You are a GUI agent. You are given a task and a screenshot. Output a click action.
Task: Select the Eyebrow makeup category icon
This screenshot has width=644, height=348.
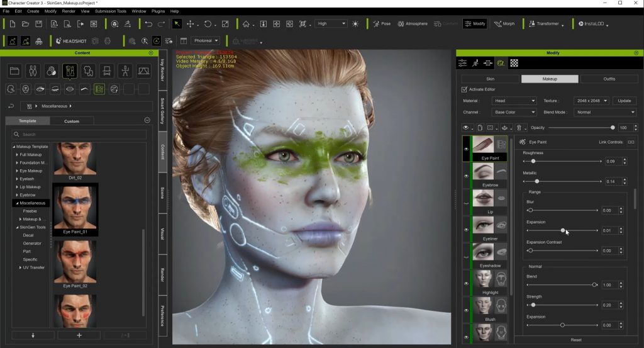point(84,89)
